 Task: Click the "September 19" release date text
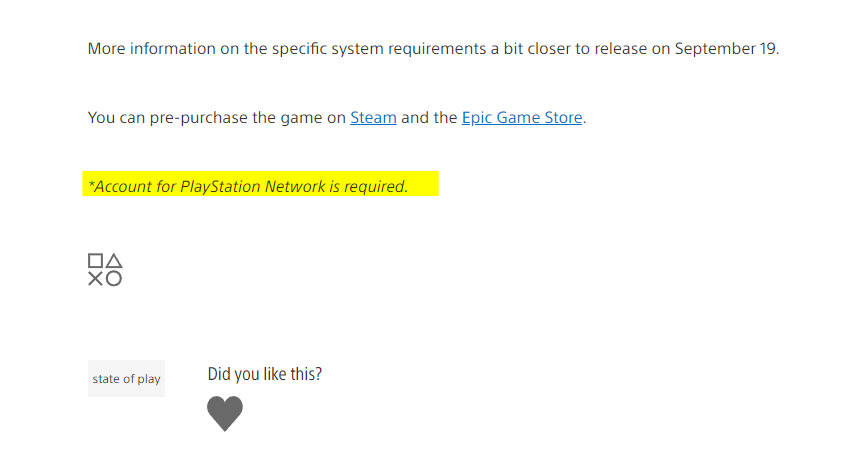point(726,49)
